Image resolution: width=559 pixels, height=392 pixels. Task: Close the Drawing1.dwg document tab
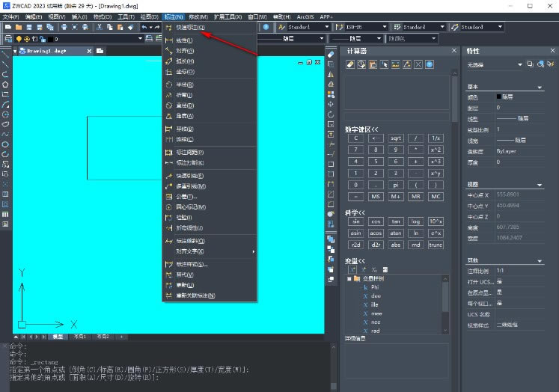click(x=89, y=51)
